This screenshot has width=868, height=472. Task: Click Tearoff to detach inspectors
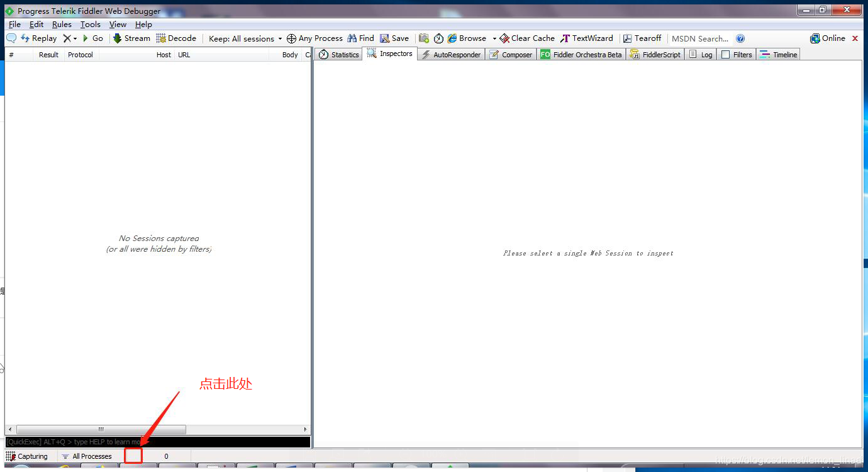pyautogui.click(x=642, y=38)
